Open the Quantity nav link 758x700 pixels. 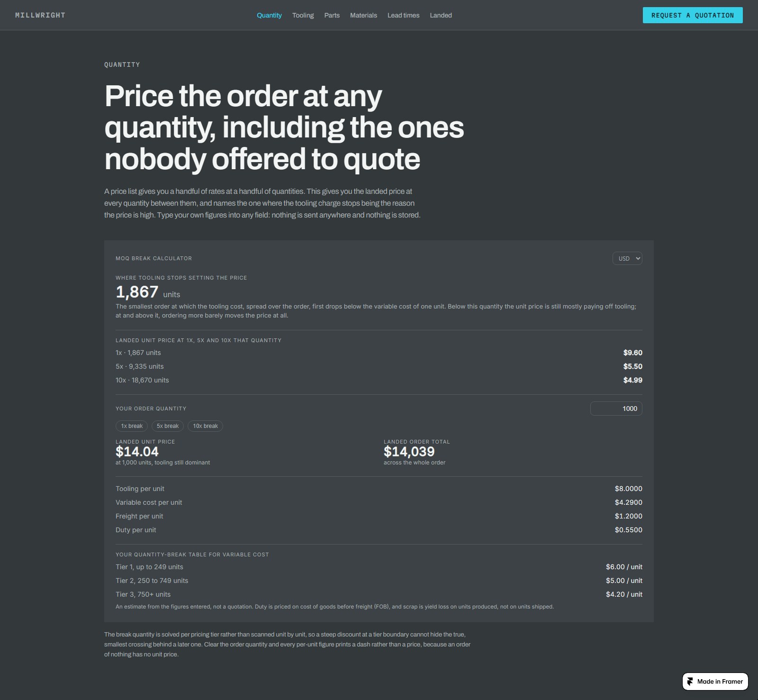[x=269, y=15]
